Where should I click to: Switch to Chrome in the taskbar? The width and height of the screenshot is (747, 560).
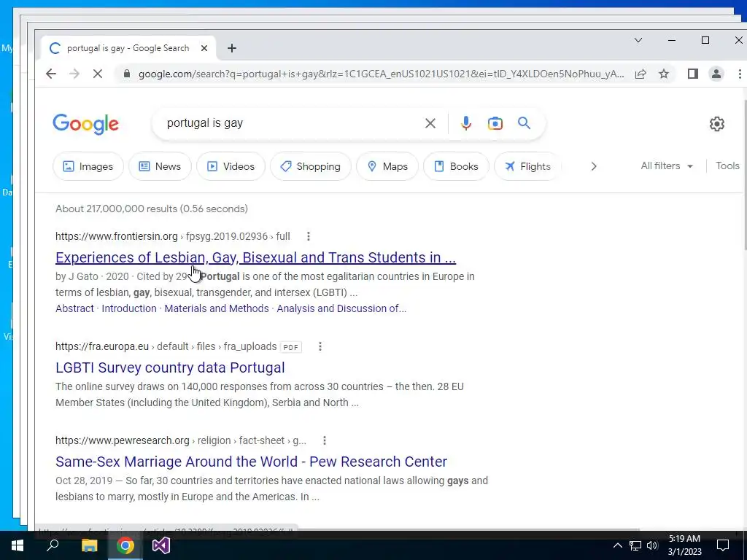pyautogui.click(x=125, y=545)
